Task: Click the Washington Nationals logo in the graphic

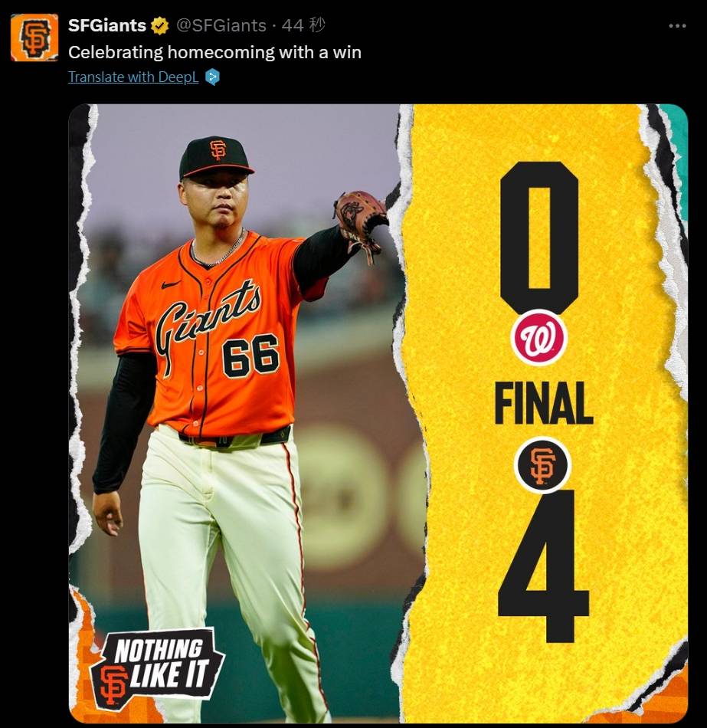Action: coord(539,338)
